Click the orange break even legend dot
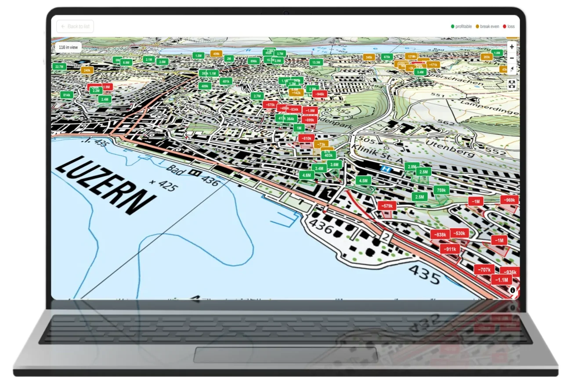 [x=477, y=27]
